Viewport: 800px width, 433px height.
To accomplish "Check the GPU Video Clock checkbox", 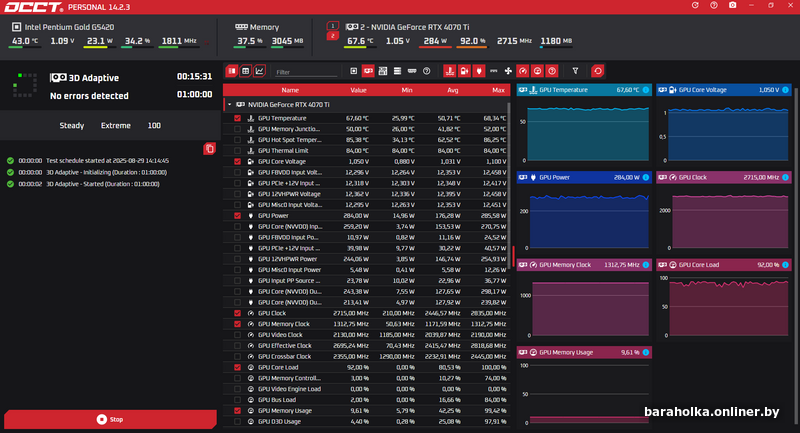I will tap(237, 335).
